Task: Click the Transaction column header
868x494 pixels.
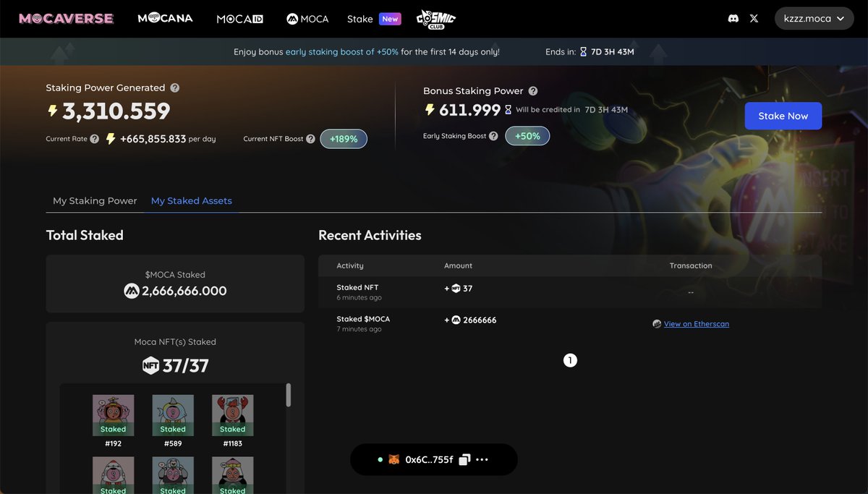Action: [691, 265]
